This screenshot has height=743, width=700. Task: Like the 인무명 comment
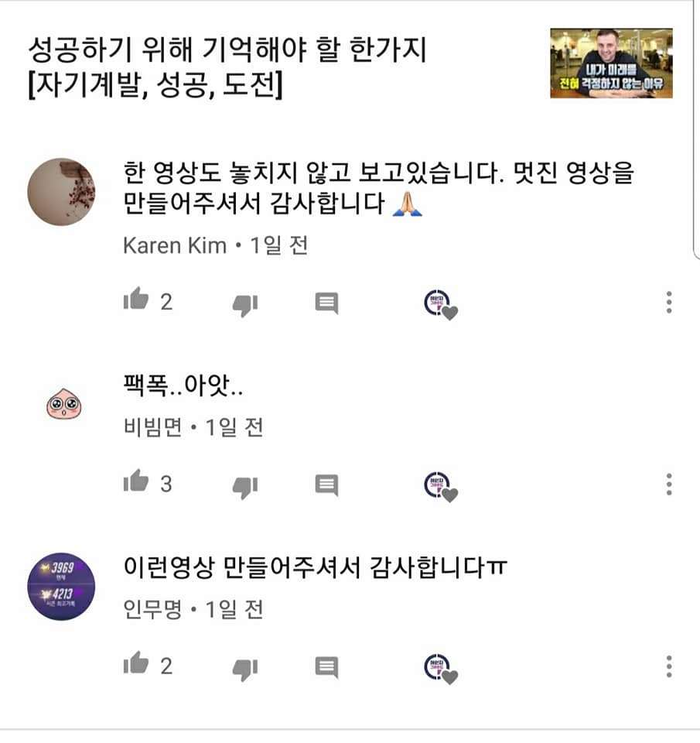136,663
